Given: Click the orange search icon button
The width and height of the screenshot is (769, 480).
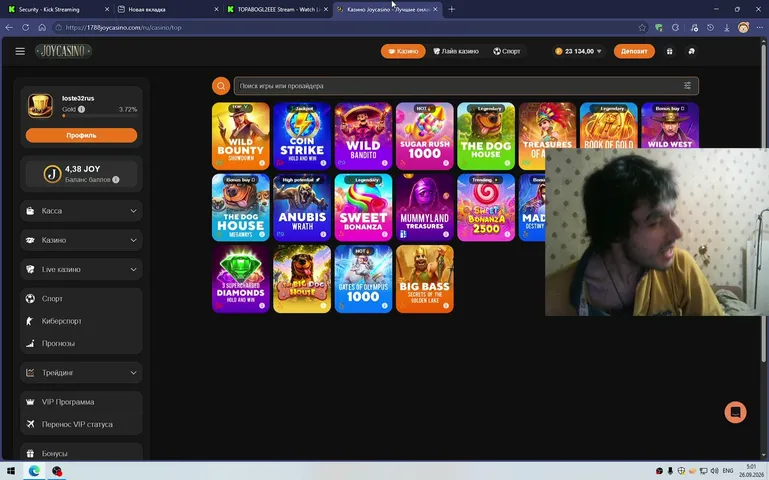Looking at the screenshot, I should pyautogui.click(x=221, y=86).
